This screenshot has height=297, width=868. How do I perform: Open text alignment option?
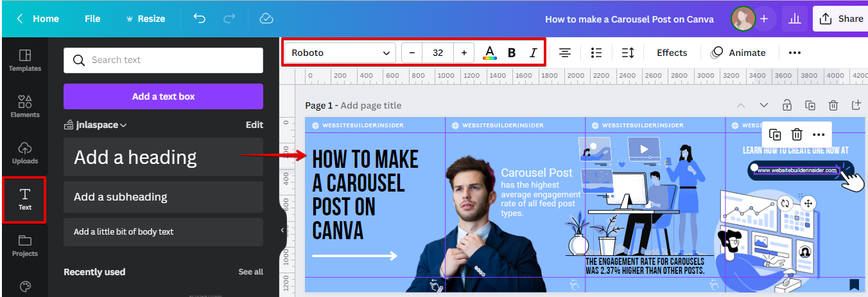[x=565, y=53]
